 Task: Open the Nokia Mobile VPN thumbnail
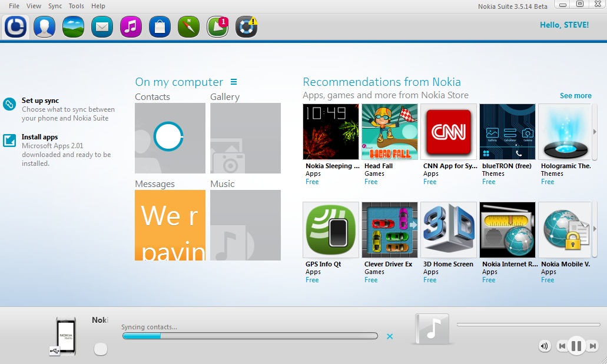pos(565,230)
